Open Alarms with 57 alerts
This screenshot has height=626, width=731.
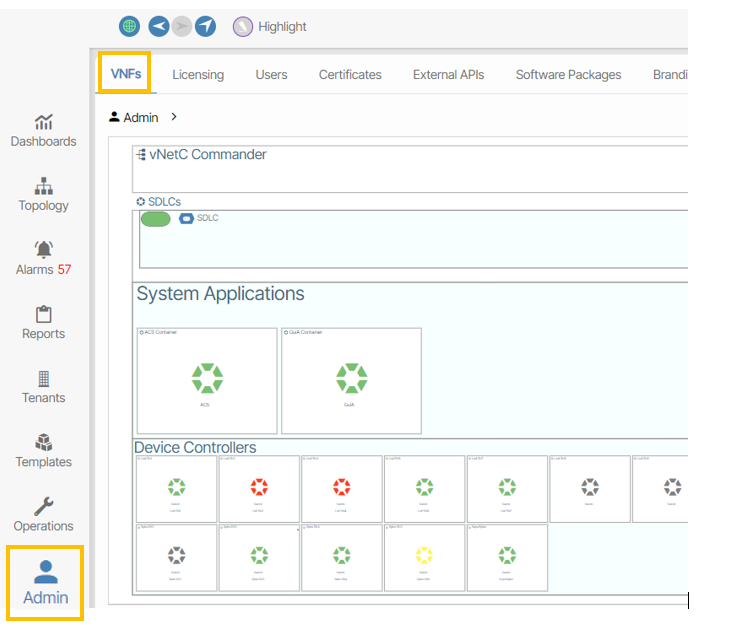pos(43,258)
